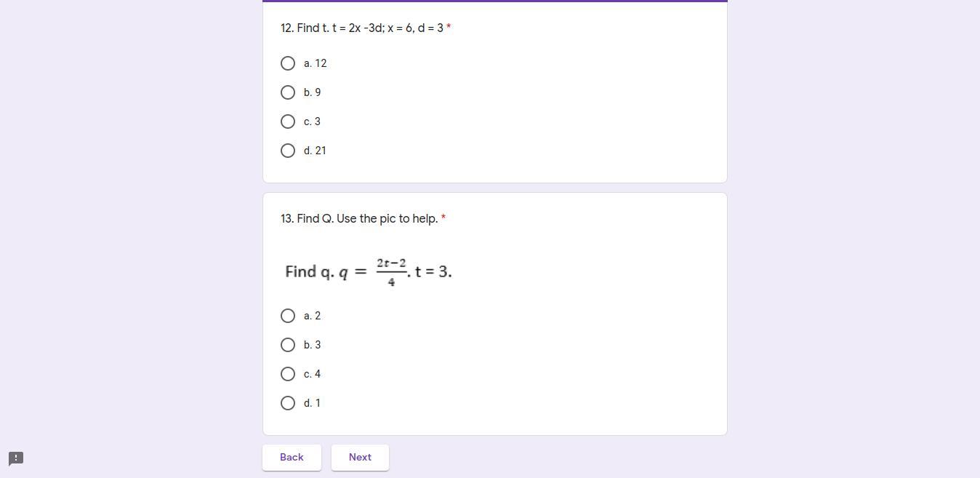Image resolution: width=980 pixels, height=478 pixels.
Task: Click the 'Find Q. Use the pic' prompt
Action: [x=359, y=218]
